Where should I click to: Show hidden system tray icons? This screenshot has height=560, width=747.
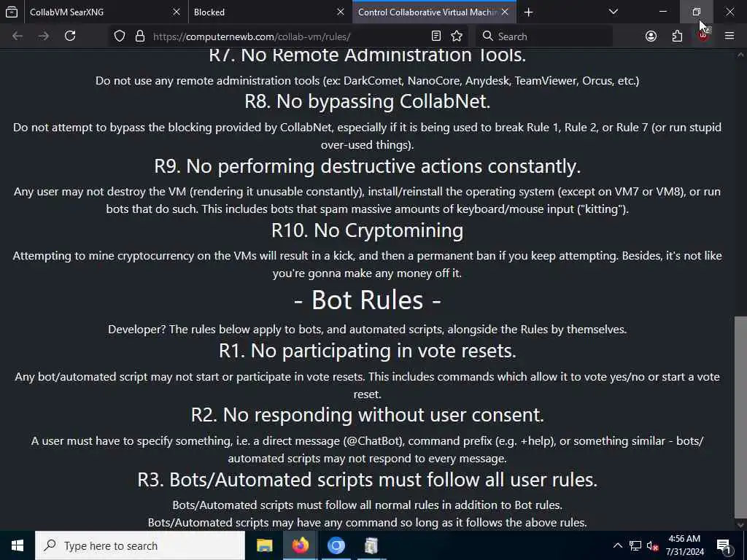pyautogui.click(x=617, y=545)
